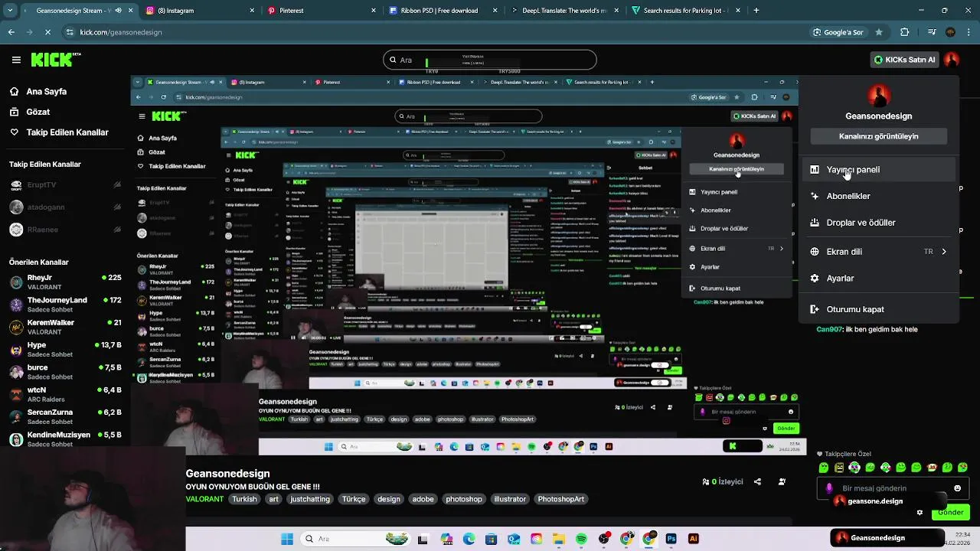The width and height of the screenshot is (980, 551).
Task: Open Spotify from the real bottom taskbar
Action: [x=581, y=539]
